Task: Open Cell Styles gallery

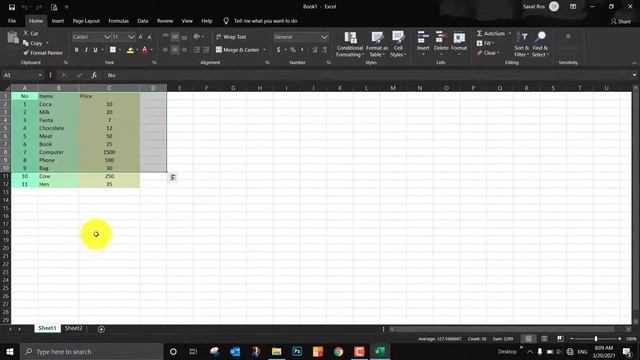Action: (x=398, y=44)
